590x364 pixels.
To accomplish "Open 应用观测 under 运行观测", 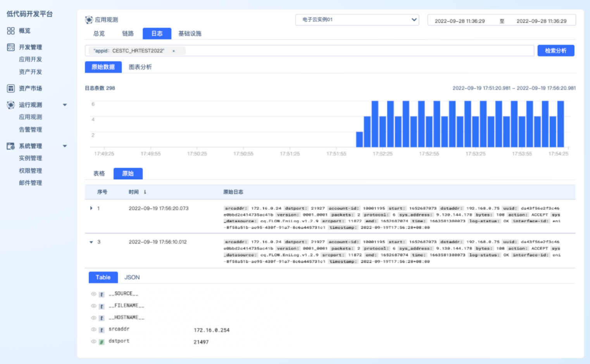I will tap(30, 117).
